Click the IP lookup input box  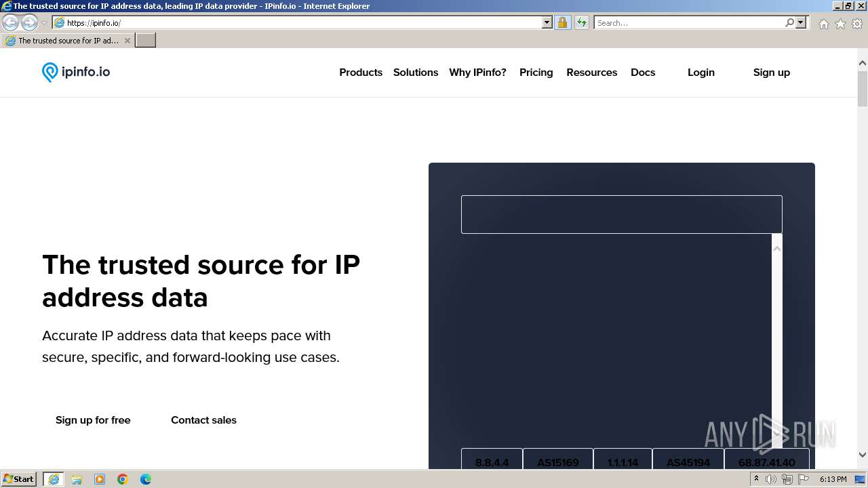click(622, 214)
